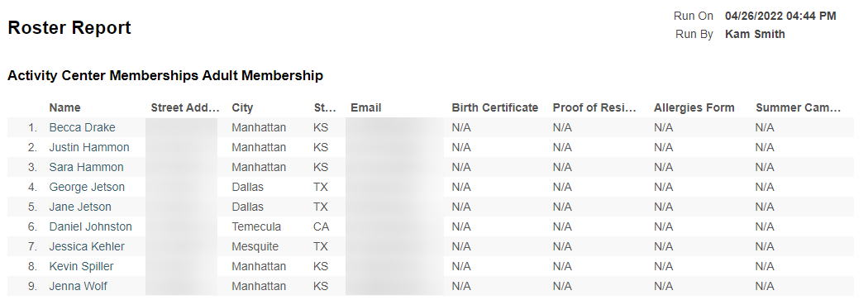The image size is (868, 300).
Task: Select Jessica Kehler's name link
Action: point(87,247)
